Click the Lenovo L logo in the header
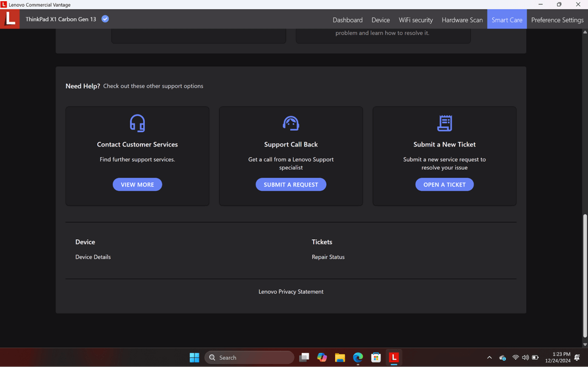The image size is (588, 367). (x=10, y=19)
